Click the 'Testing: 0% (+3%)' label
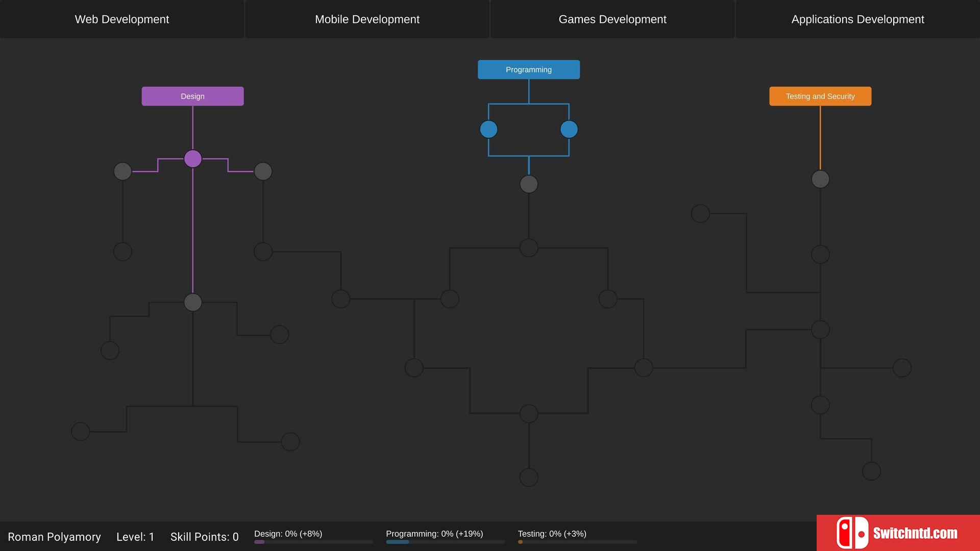Screen dimensions: 980x551 (x=552, y=534)
